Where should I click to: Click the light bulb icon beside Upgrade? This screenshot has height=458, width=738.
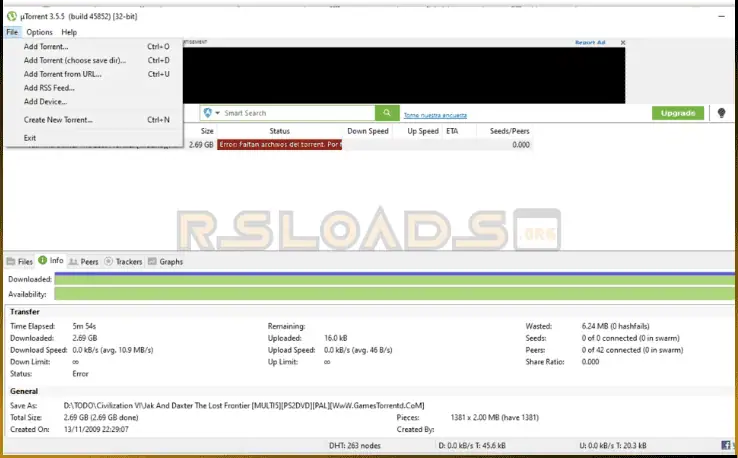coord(721,113)
